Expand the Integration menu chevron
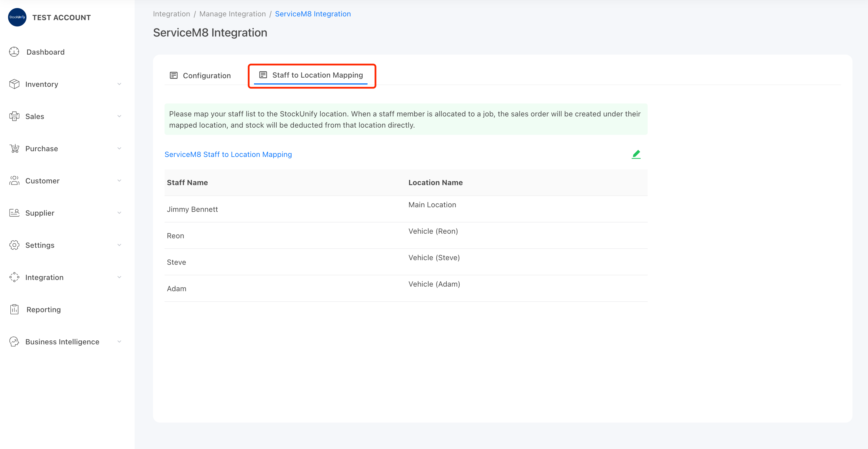 [x=119, y=277]
